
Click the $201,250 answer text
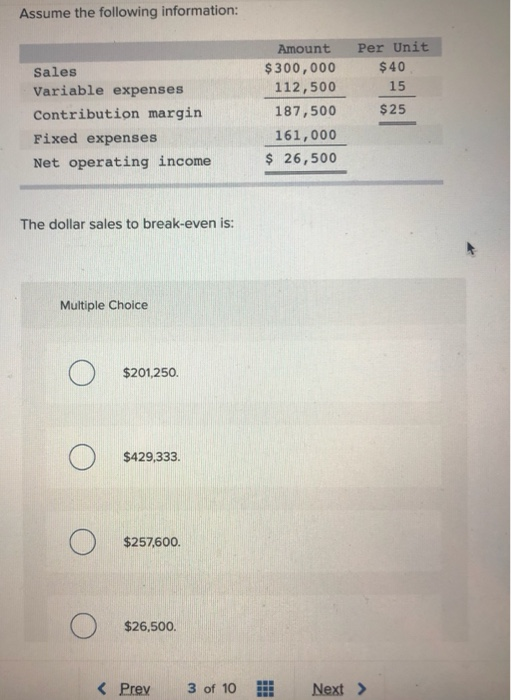[151, 373]
